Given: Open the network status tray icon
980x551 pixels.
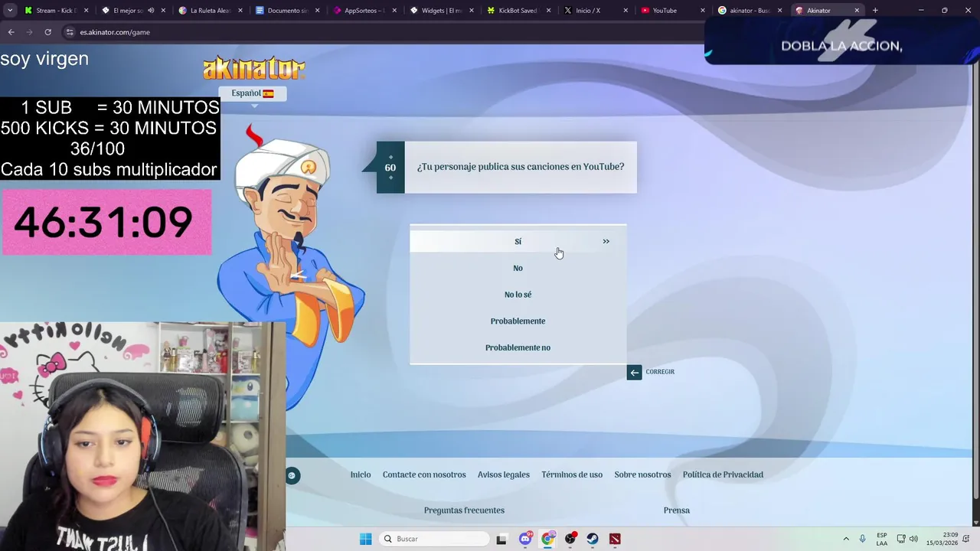Looking at the screenshot, I should 901,539.
